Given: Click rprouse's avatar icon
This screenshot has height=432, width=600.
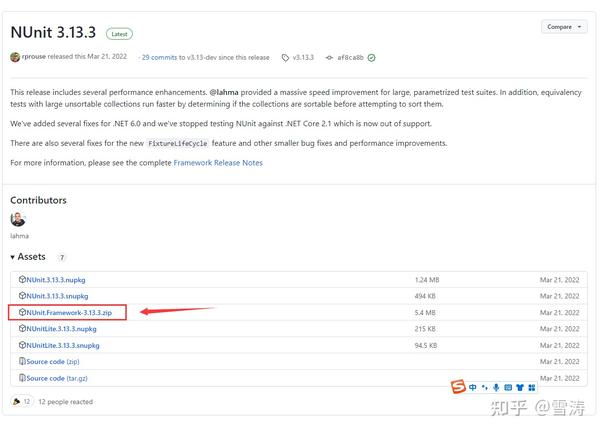Looking at the screenshot, I should (15, 58).
